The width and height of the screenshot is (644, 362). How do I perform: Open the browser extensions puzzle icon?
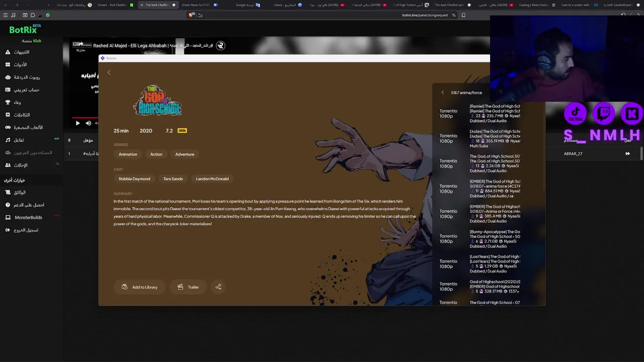coord(33,15)
